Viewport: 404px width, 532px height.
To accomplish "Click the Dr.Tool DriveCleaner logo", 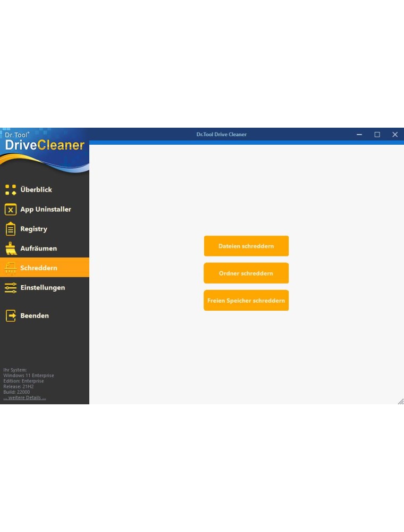I will click(x=44, y=144).
